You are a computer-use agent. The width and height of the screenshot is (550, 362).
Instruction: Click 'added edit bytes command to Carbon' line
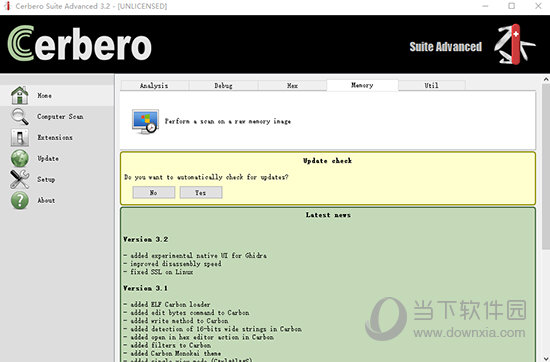187,313
